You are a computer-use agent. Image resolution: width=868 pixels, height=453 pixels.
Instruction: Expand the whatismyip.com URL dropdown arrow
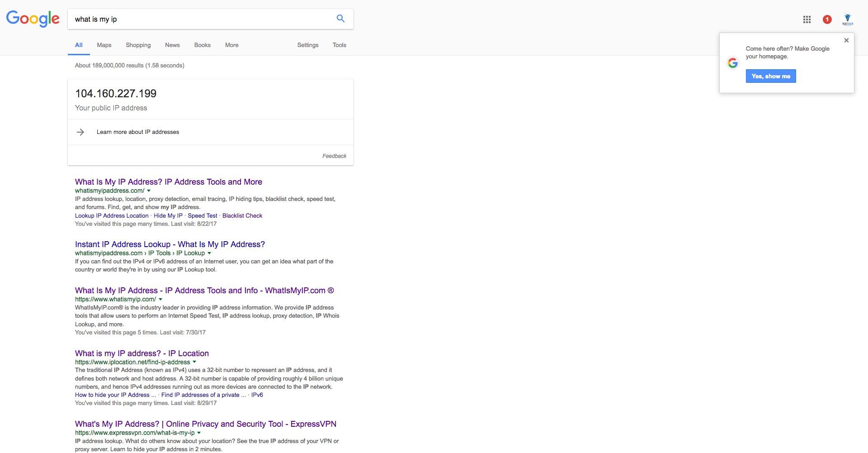(x=160, y=300)
